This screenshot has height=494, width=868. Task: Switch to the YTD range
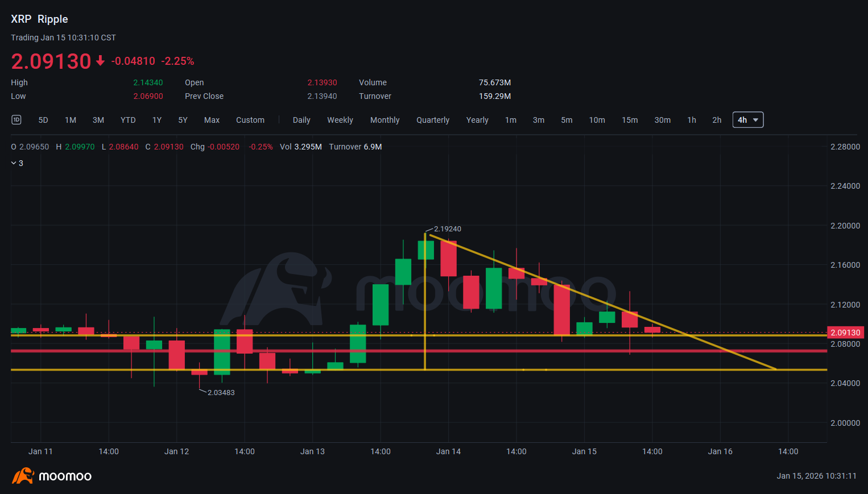[x=128, y=120]
